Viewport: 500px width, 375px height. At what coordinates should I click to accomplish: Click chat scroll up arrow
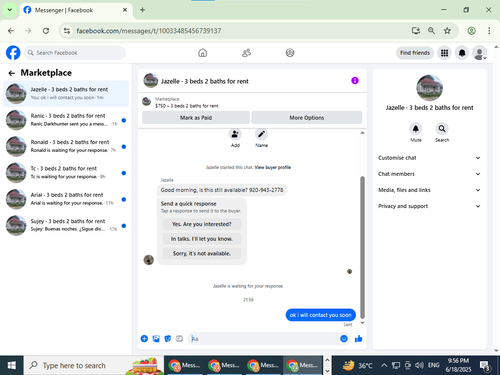point(362,133)
